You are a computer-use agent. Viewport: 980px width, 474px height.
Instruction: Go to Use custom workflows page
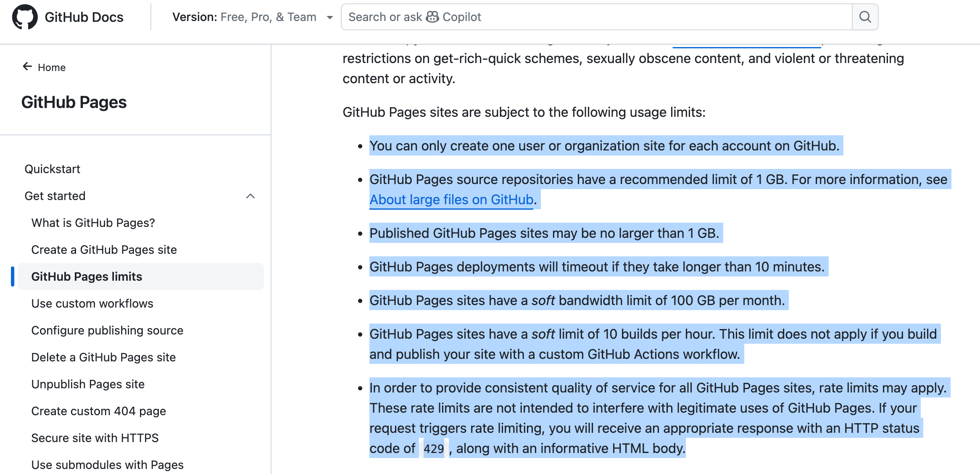click(92, 303)
